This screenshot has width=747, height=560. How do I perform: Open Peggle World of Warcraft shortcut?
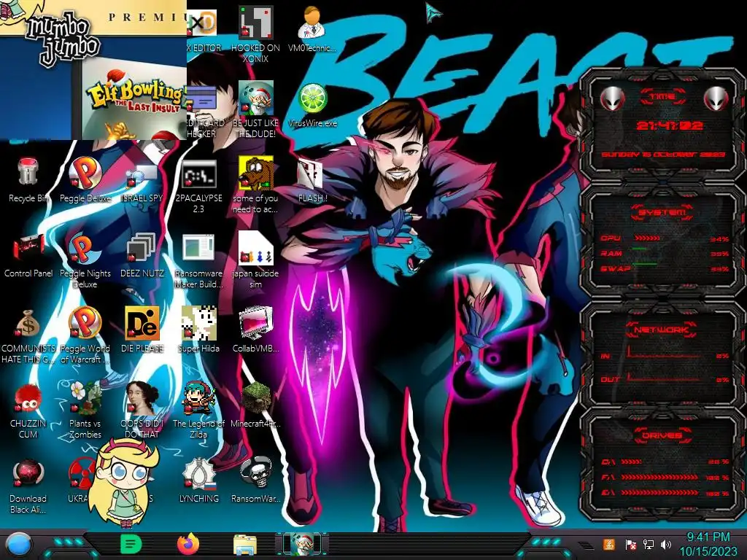point(85,335)
